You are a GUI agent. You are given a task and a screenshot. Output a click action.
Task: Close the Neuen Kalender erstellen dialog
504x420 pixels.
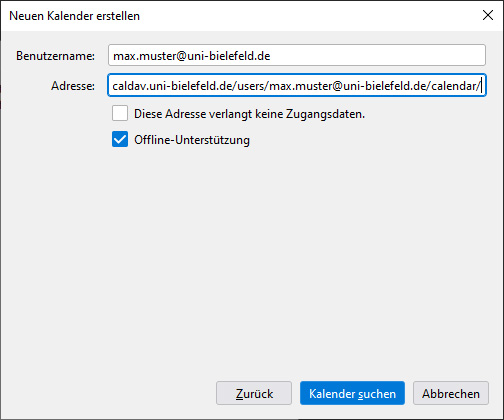pyautogui.click(x=488, y=15)
